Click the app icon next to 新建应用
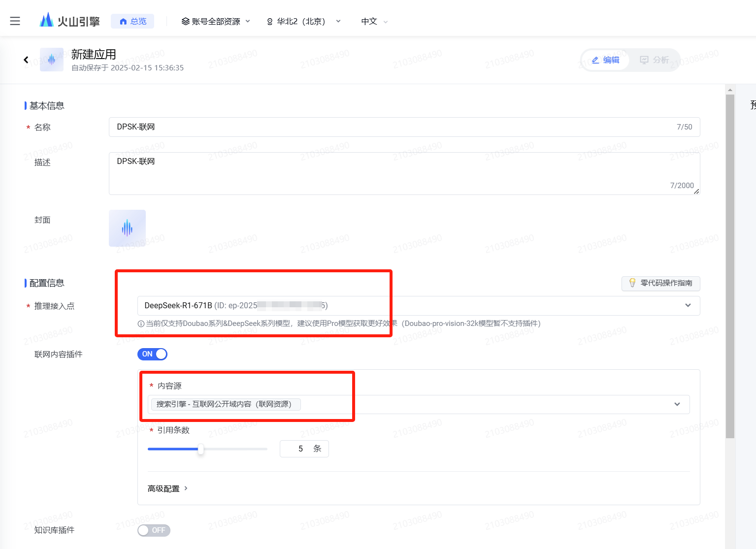756x549 pixels. pos(52,60)
